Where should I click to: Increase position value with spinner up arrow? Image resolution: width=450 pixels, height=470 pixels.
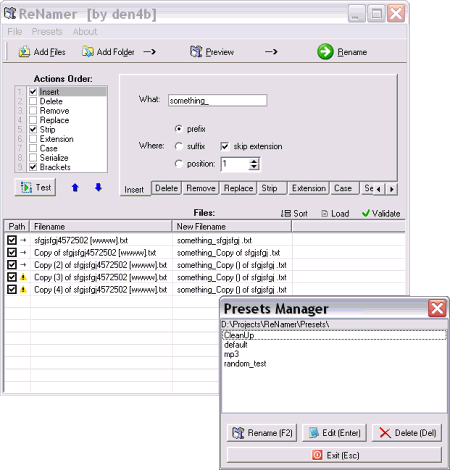[x=254, y=161]
